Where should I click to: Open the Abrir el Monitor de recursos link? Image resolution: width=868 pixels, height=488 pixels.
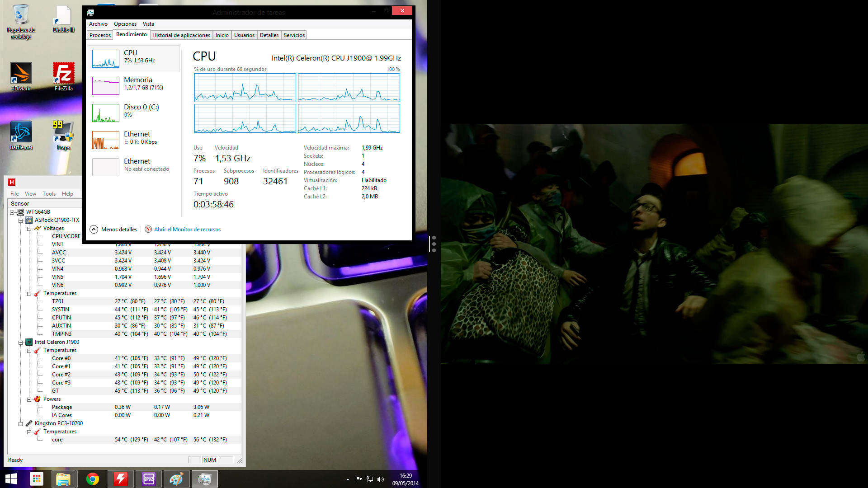pyautogui.click(x=187, y=230)
